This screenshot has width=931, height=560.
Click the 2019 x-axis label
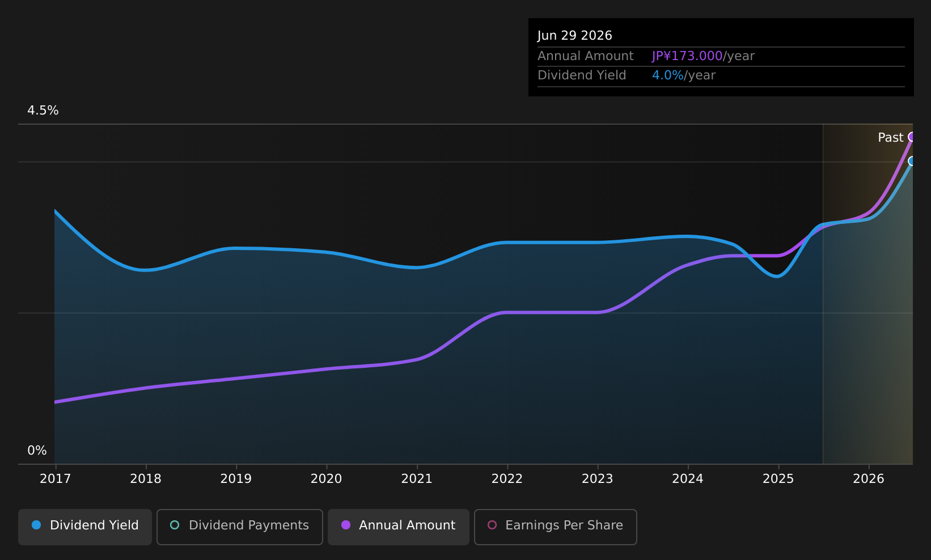(x=236, y=479)
